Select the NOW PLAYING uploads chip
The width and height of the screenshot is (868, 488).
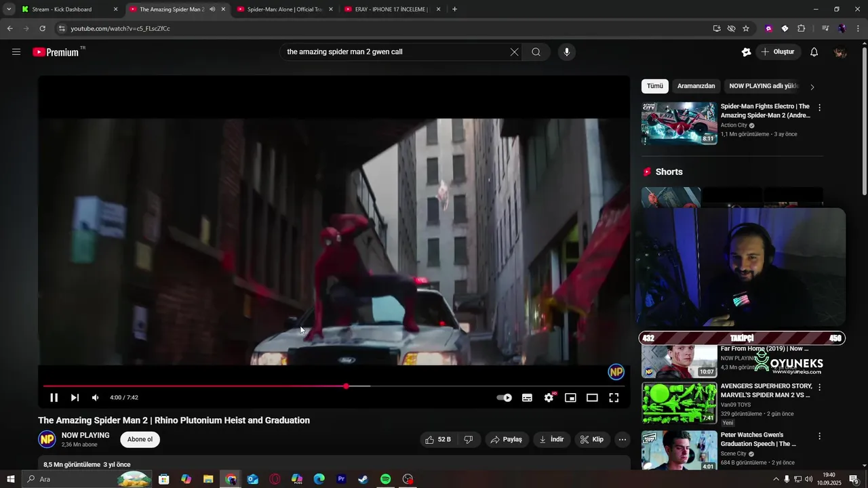(x=764, y=86)
